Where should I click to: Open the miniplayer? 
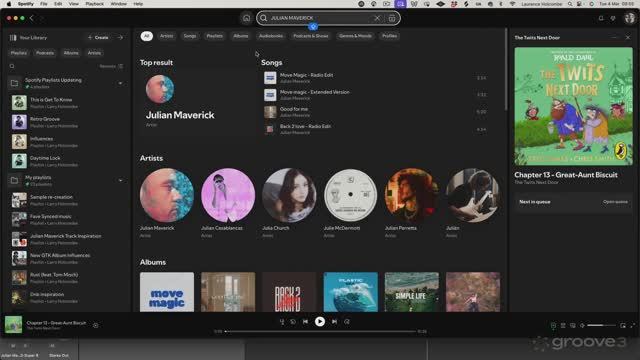tap(623, 325)
